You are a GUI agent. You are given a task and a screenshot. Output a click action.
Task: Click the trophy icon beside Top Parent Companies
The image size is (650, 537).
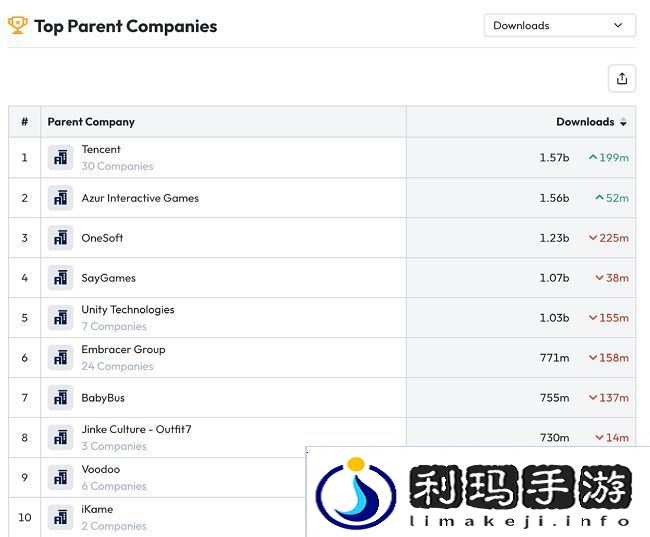(18, 25)
